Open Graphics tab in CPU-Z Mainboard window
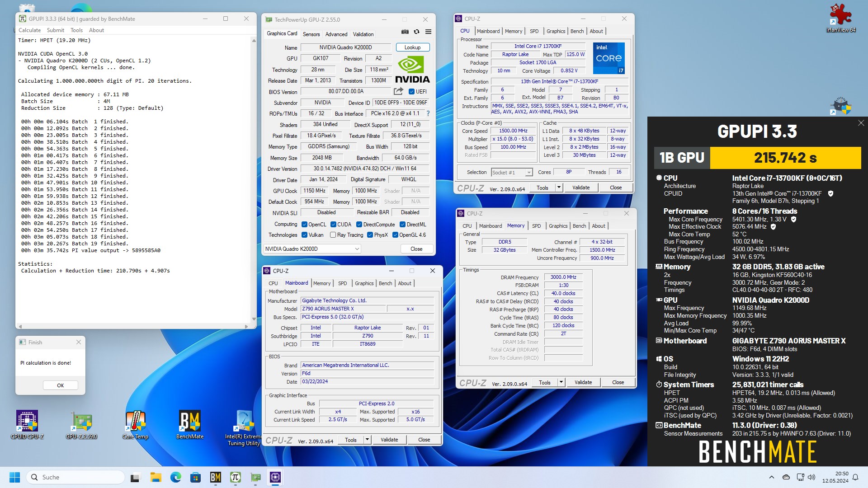The height and width of the screenshot is (488, 868). point(364,283)
